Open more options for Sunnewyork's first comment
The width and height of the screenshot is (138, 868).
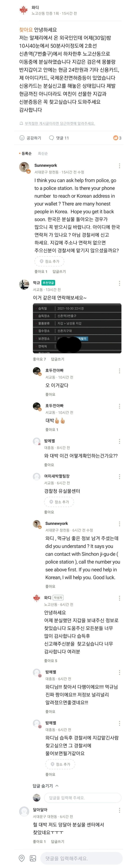(x=120, y=166)
